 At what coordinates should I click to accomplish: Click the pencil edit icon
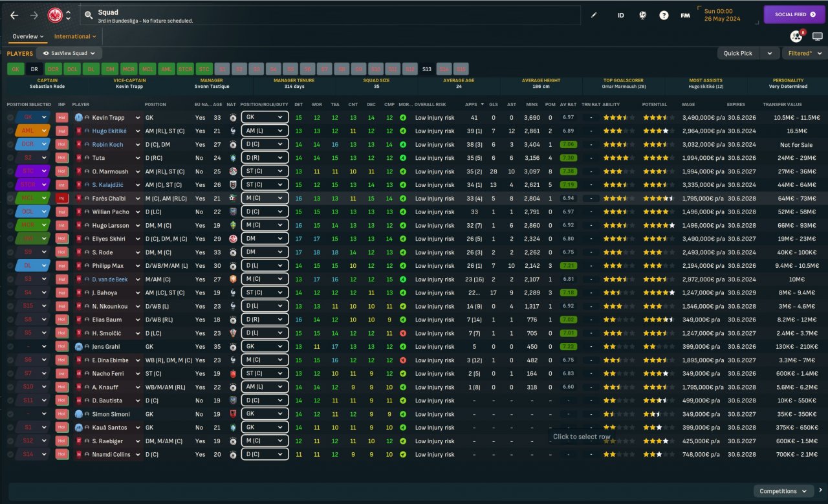(x=594, y=15)
